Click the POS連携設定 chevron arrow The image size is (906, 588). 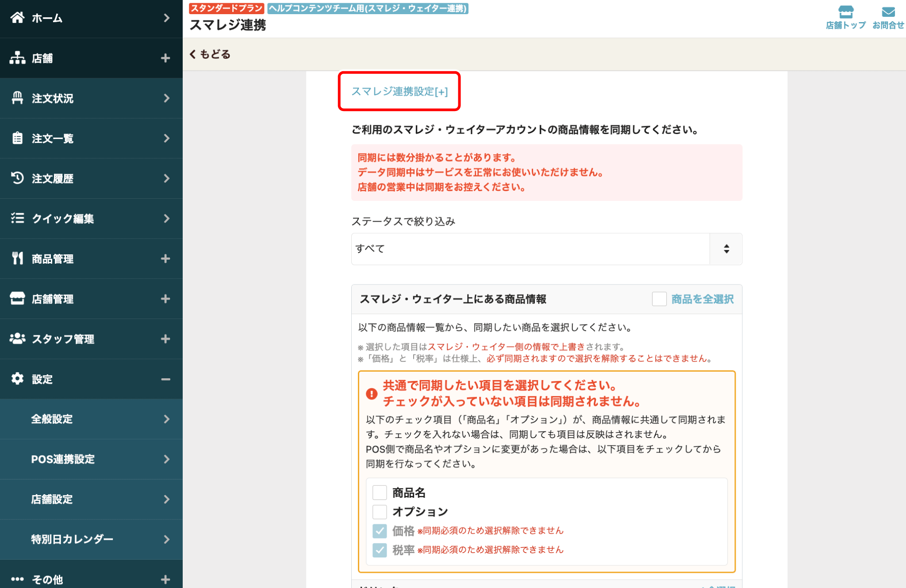coord(166,459)
